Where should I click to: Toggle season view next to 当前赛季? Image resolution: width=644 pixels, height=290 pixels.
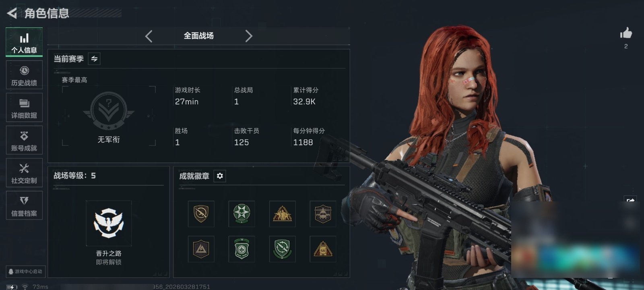click(94, 59)
